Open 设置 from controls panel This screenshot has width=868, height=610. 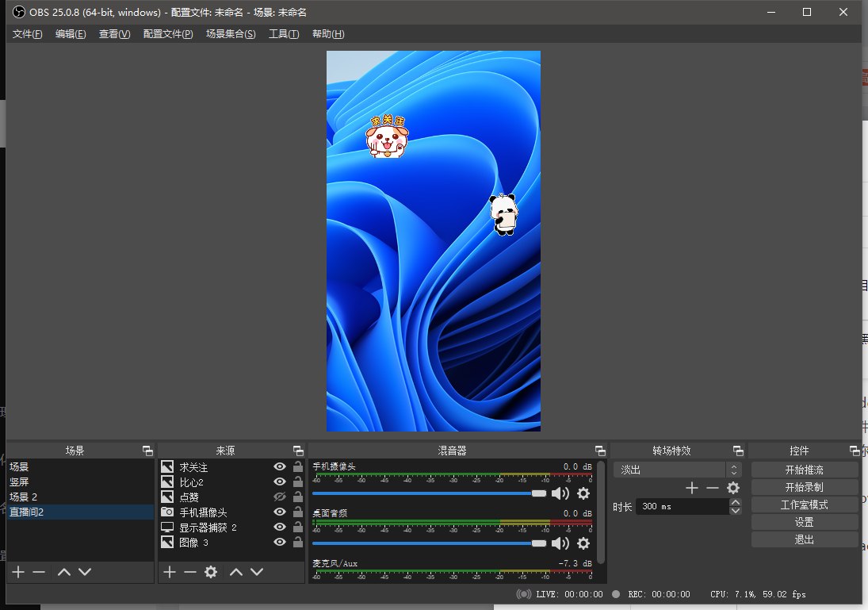point(805,522)
